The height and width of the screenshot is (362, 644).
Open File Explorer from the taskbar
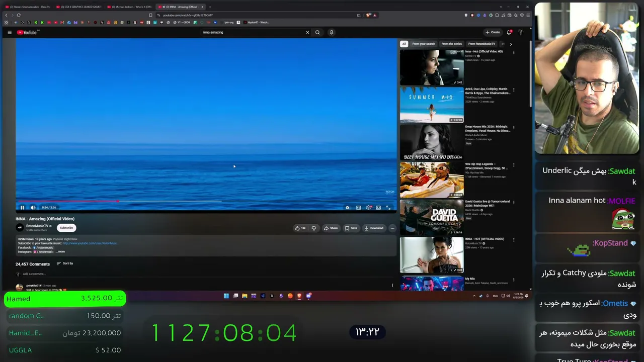[245, 296]
